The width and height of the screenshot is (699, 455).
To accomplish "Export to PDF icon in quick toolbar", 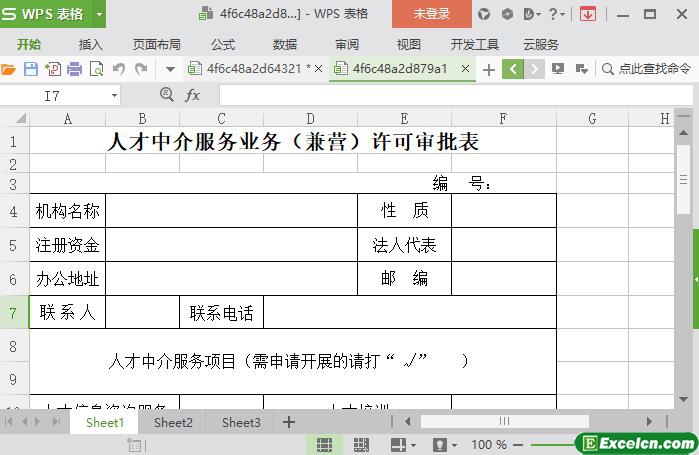I will point(53,69).
